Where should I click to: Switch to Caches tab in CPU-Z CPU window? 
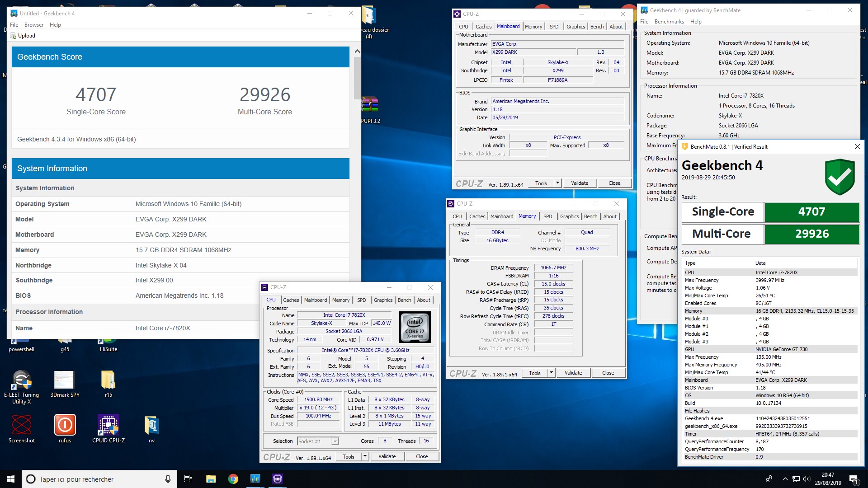[x=291, y=300]
